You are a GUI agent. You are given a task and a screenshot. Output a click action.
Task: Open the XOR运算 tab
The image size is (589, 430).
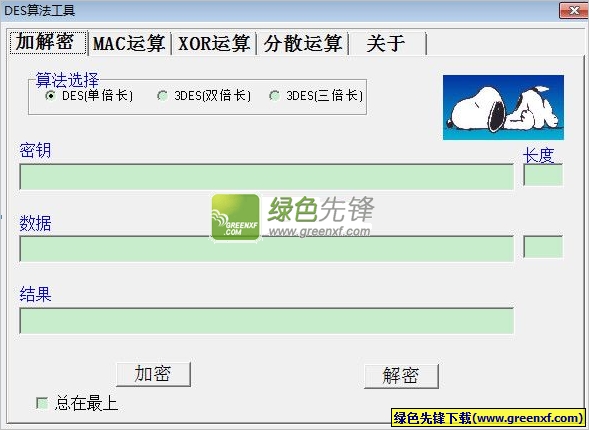pos(214,44)
